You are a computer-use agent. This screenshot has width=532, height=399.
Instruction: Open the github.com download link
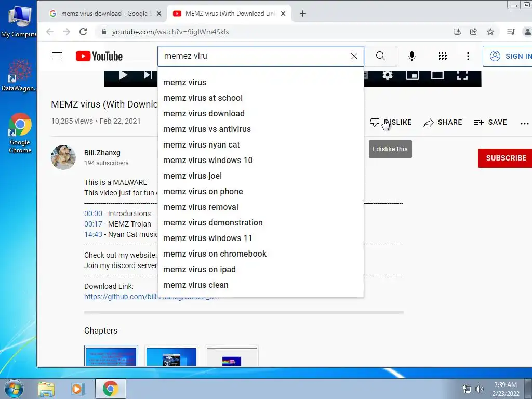151,297
